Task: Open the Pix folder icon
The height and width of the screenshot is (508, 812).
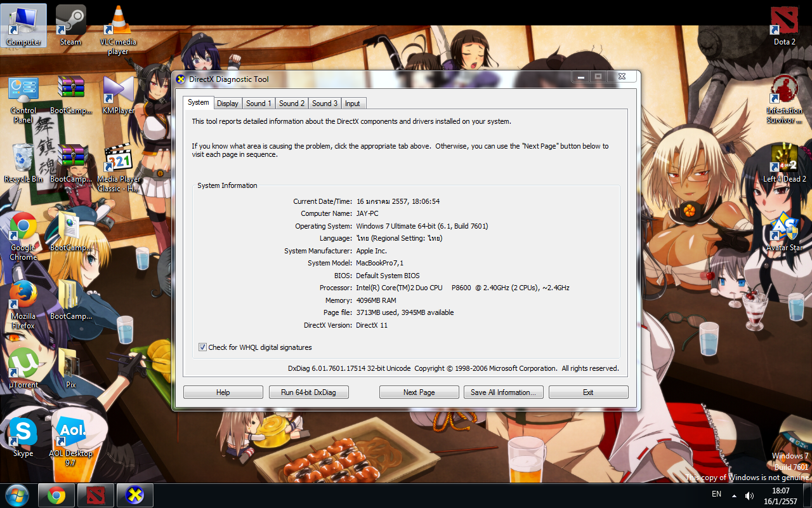Action: point(70,368)
